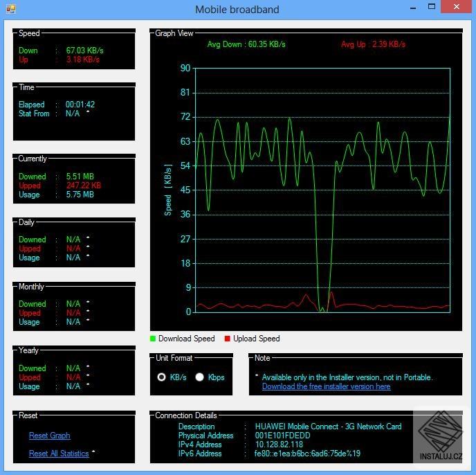The height and width of the screenshot is (475, 476).
Task: Switch the unit format to Kbps
Action: [x=200, y=377]
